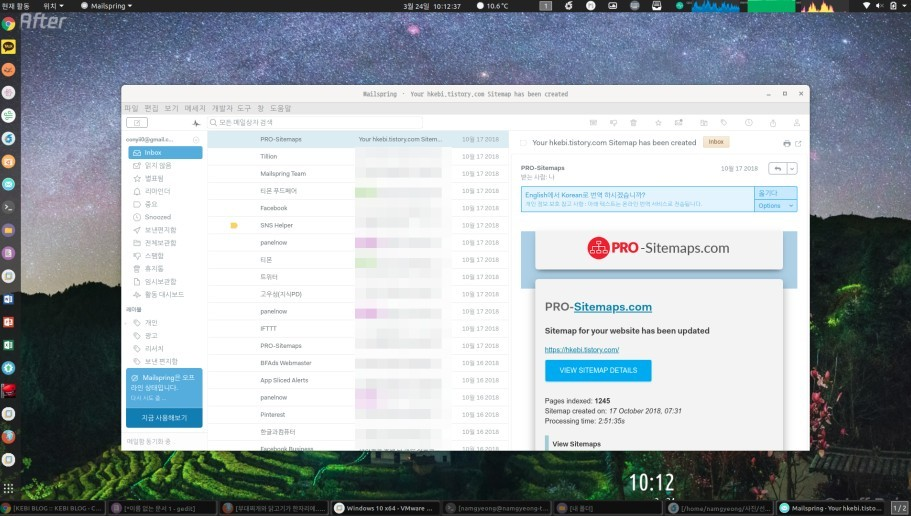Select the Tillion email row

click(358, 156)
